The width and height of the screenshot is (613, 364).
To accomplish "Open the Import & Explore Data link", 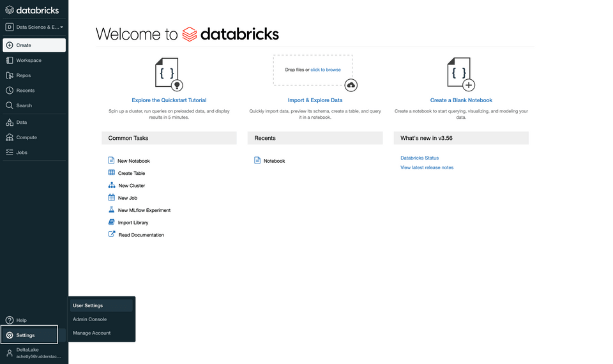I will 315,100.
